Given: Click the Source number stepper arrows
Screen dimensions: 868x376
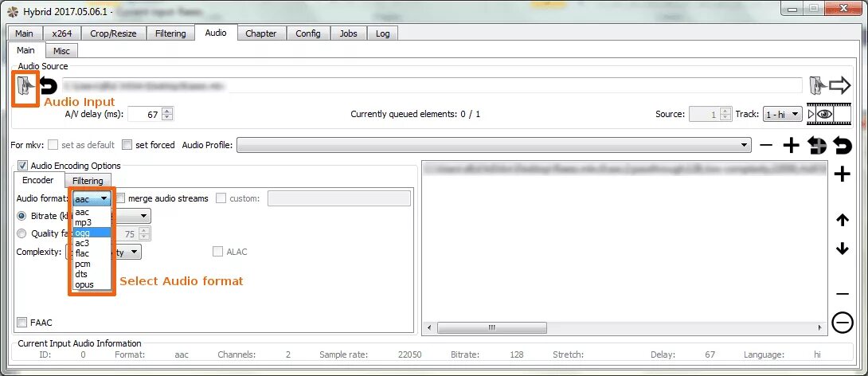Looking at the screenshot, I should 725,115.
